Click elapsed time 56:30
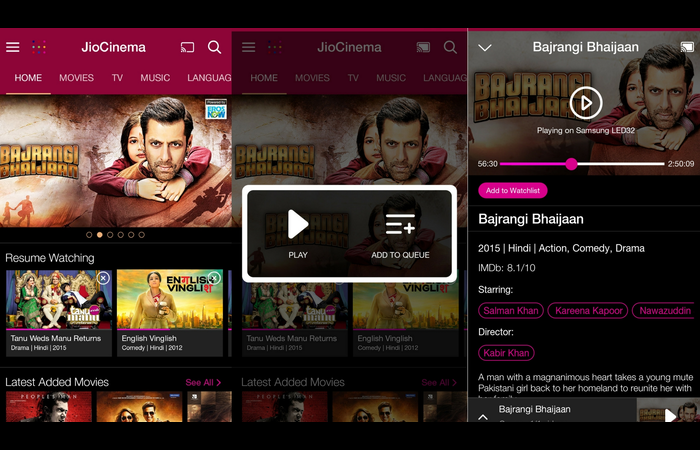 point(487,164)
